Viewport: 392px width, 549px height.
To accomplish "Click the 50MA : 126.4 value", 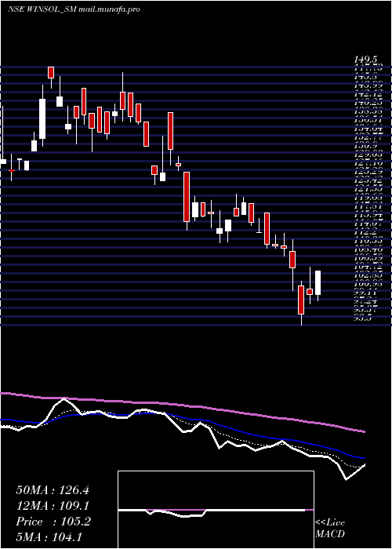I will tap(53, 490).
